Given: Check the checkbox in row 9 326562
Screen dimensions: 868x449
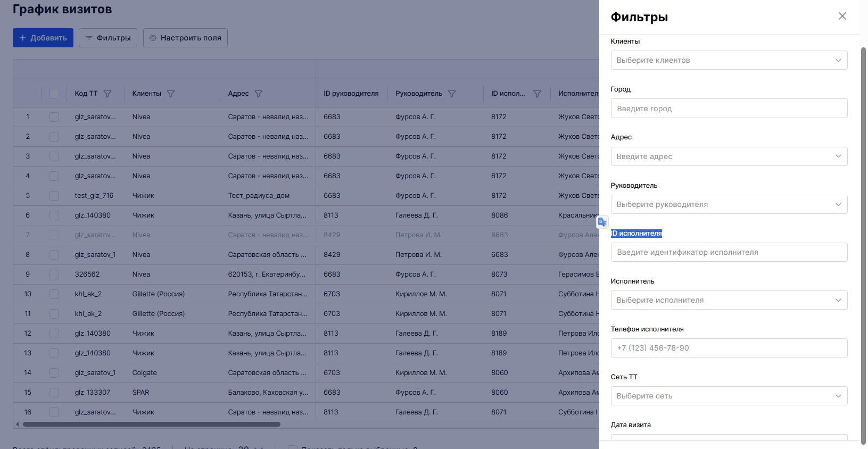Looking at the screenshot, I should pyautogui.click(x=54, y=275).
